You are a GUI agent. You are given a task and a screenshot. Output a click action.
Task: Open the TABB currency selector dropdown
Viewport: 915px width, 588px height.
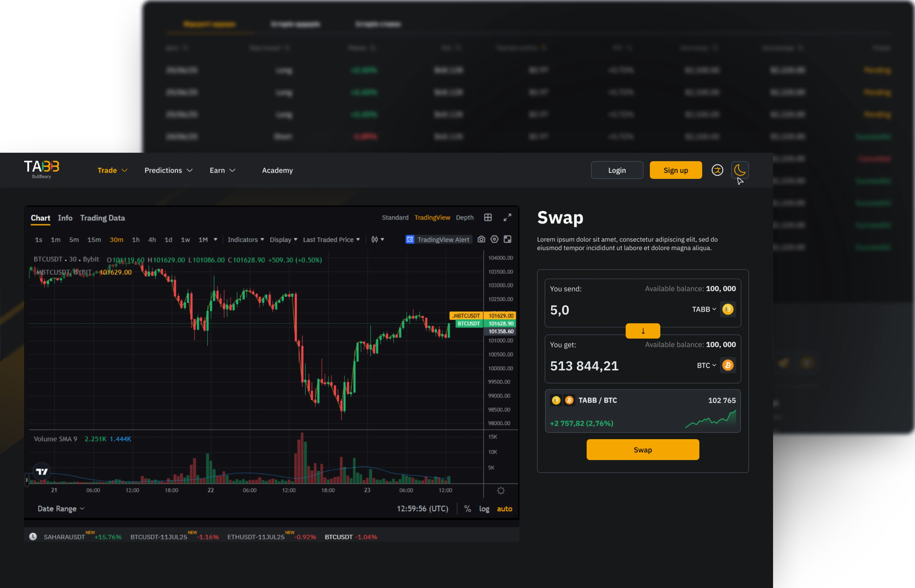click(x=704, y=309)
